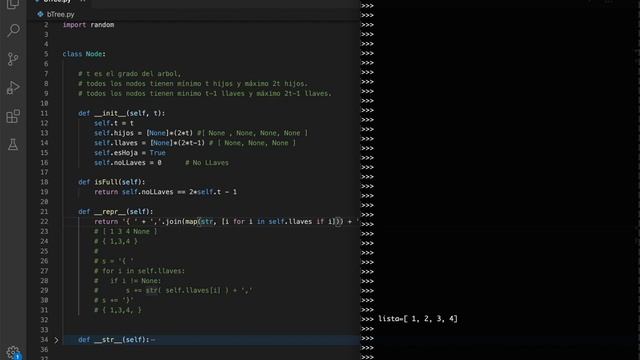Click the 'self.llaves' assignment line

point(195,143)
